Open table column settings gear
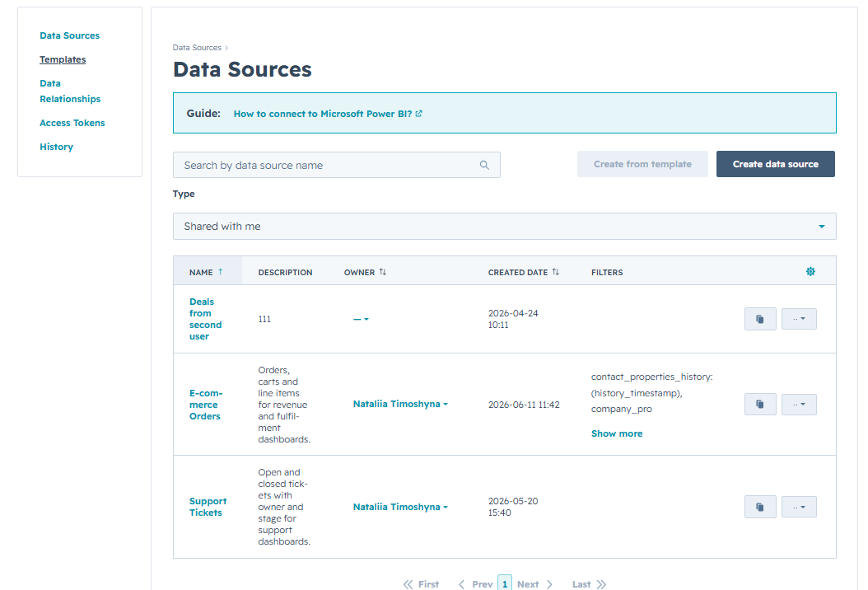 [x=810, y=271]
